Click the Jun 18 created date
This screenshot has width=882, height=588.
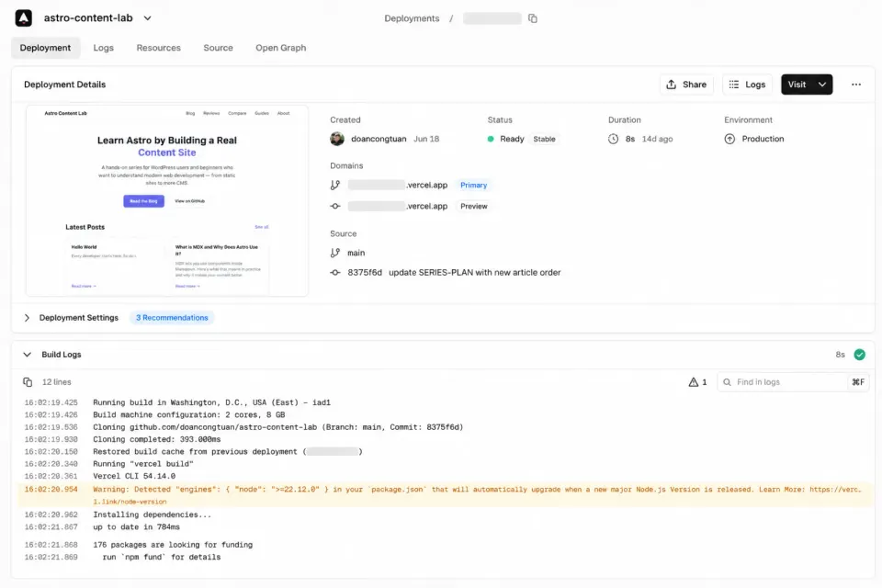click(x=426, y=139)
